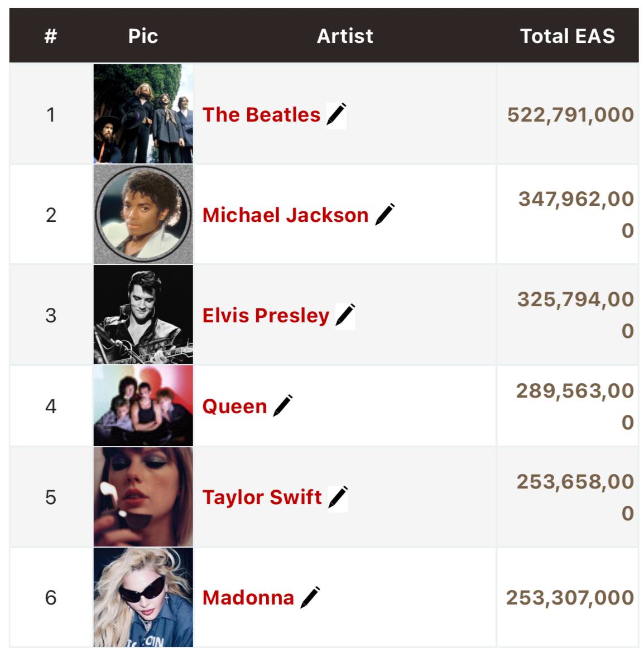Click Taylor Swift's album cover thumbnail
Image resolution: width=644 pixels, height=648 pixels.
(x=143, y=496)
